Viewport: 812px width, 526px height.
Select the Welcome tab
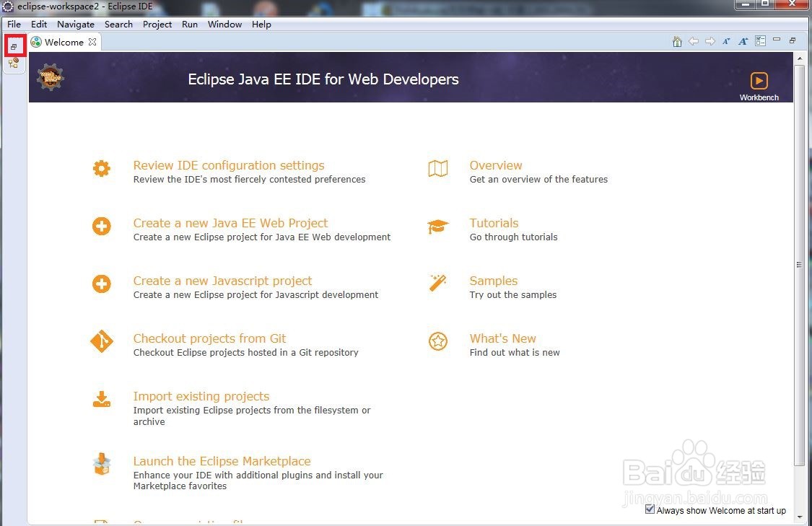tap(64, 42)
